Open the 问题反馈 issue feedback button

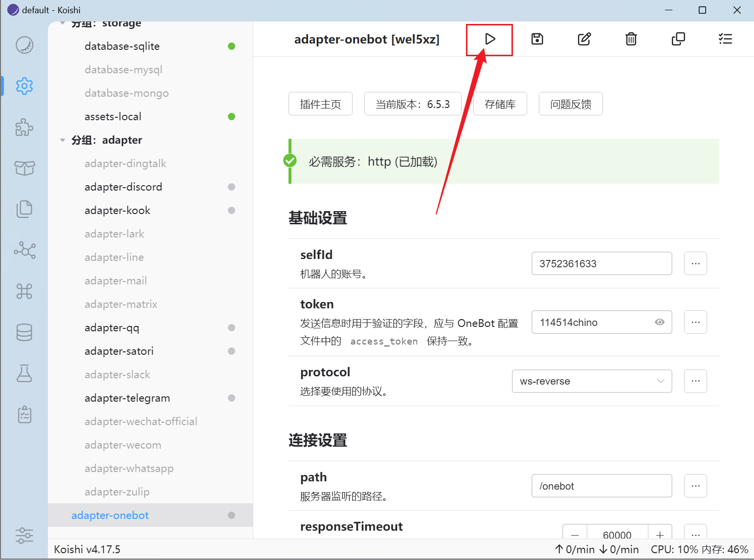[571, 104]
